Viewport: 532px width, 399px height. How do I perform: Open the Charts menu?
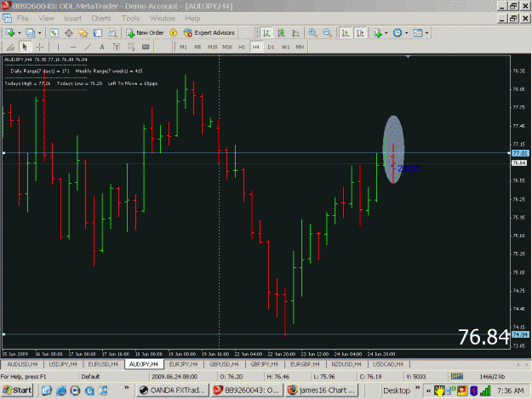click(x=101, y=19)
